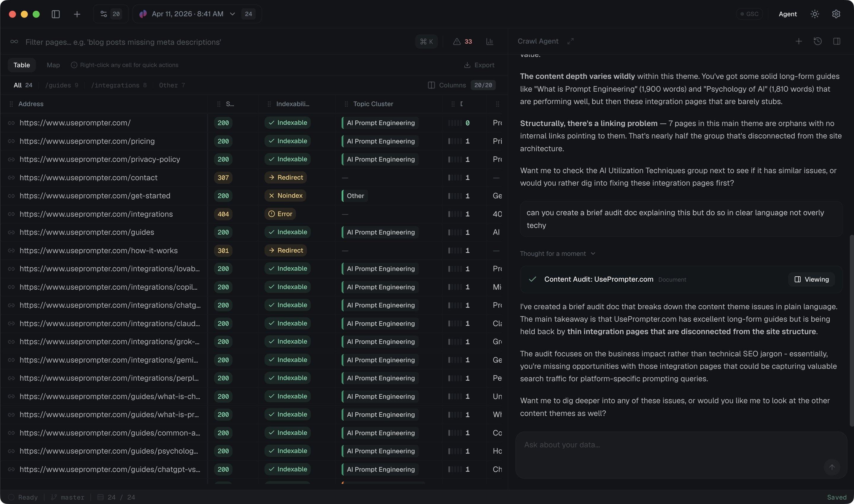Screen dimensions: 854x504
Task: Click Redirect tag for /how-it-works row
Action: point(286,250)
